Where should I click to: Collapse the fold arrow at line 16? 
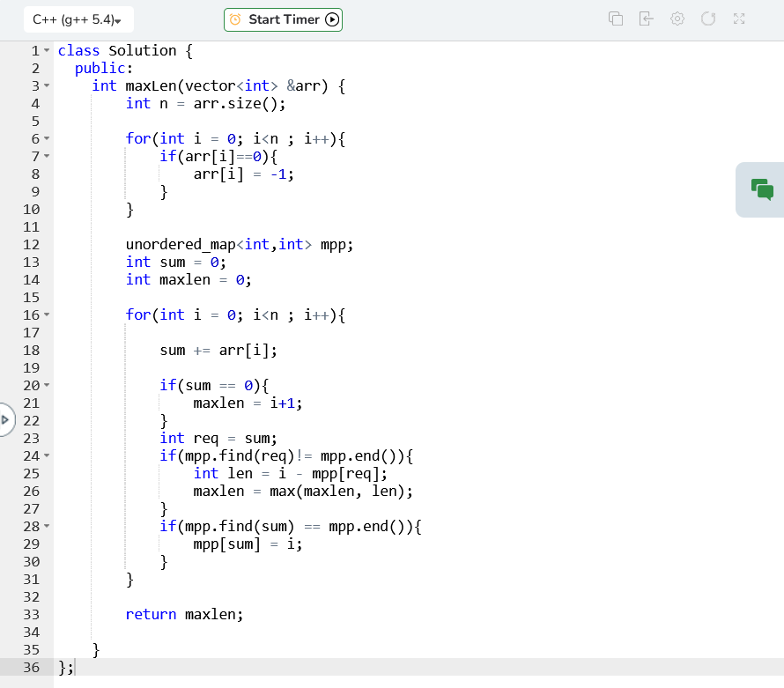point(47,314)
